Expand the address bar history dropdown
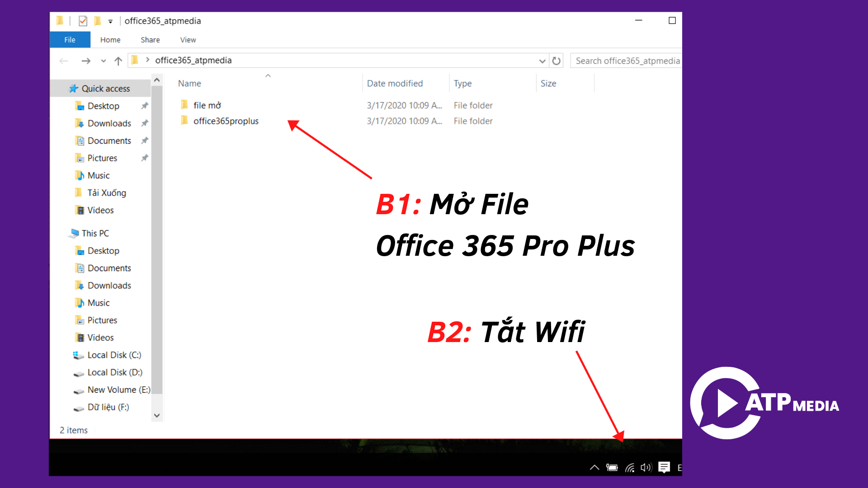 point(542,61)
